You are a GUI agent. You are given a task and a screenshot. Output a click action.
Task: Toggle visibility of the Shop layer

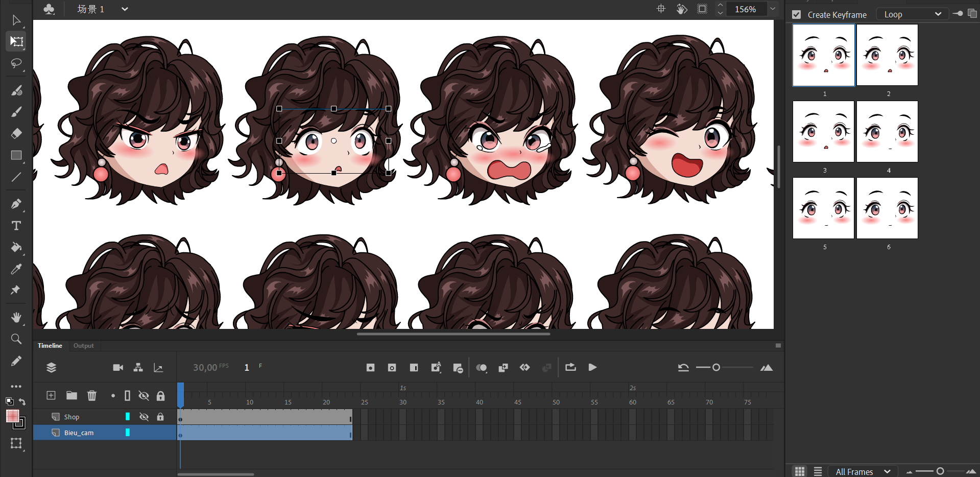tap(144, 417)
